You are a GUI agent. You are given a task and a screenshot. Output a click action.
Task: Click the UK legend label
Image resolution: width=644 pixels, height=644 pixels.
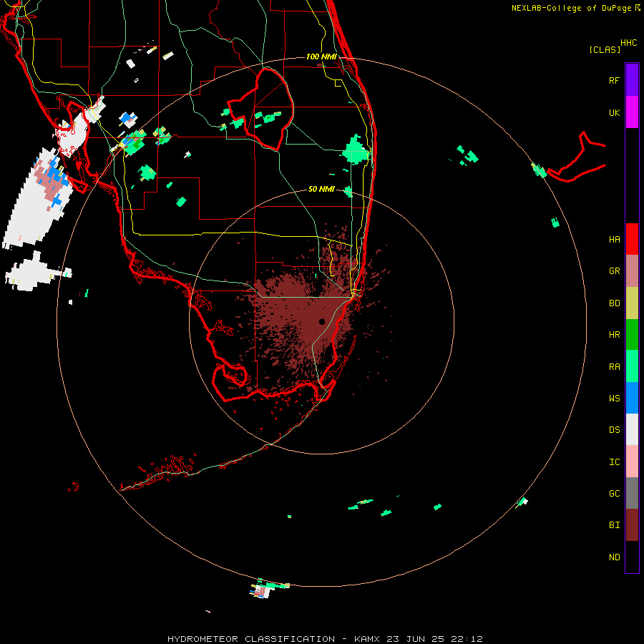click(614, 112)
